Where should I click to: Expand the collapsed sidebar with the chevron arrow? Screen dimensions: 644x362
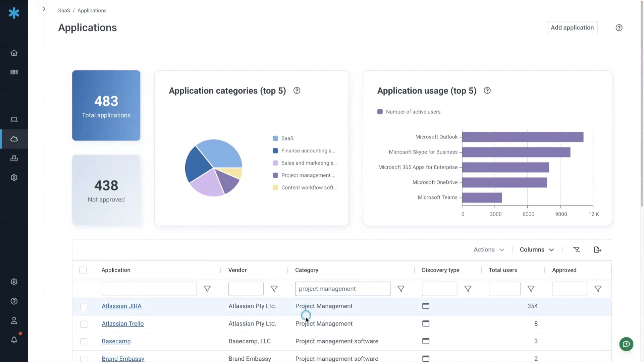[x=44, y=9]
